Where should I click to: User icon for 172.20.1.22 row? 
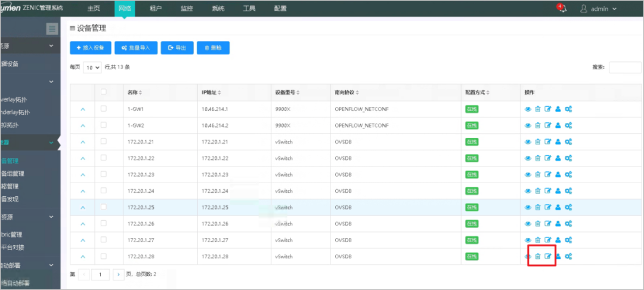click(x=558, y=158)
